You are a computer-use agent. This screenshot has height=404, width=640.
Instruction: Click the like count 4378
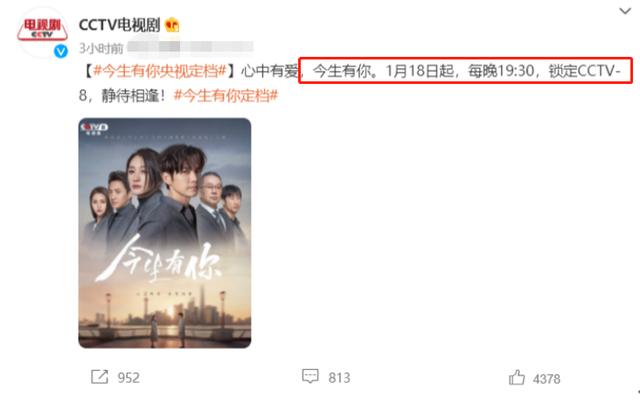point(547,379)
